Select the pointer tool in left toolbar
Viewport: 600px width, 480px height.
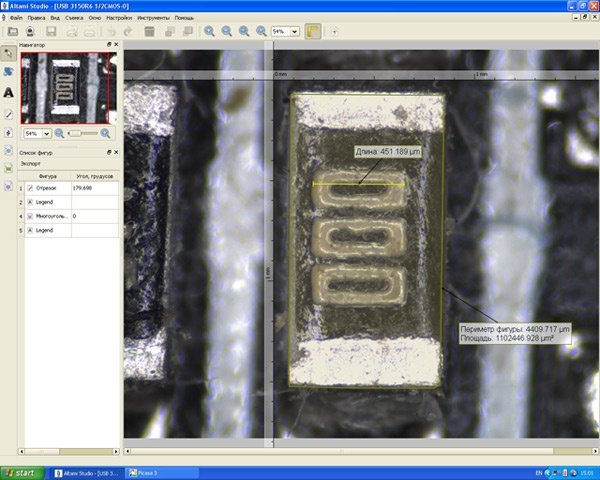(9, 52)
